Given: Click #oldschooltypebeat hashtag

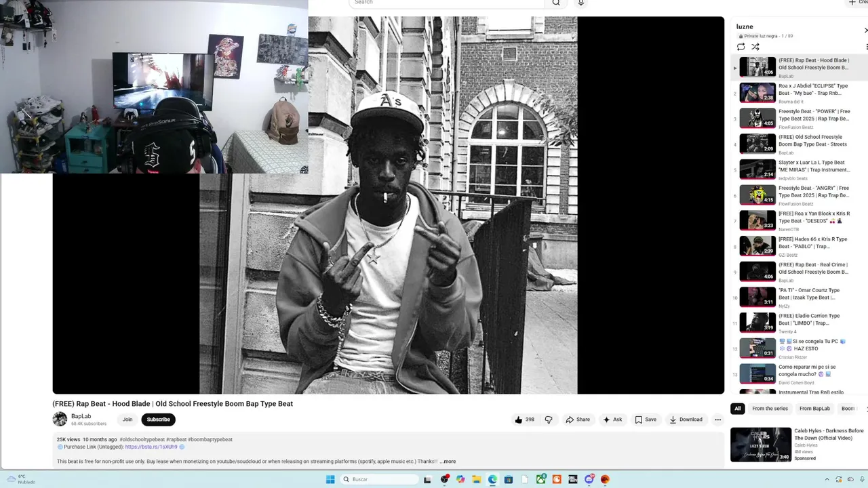Looking at the screenshot, I should pos(142,439).
